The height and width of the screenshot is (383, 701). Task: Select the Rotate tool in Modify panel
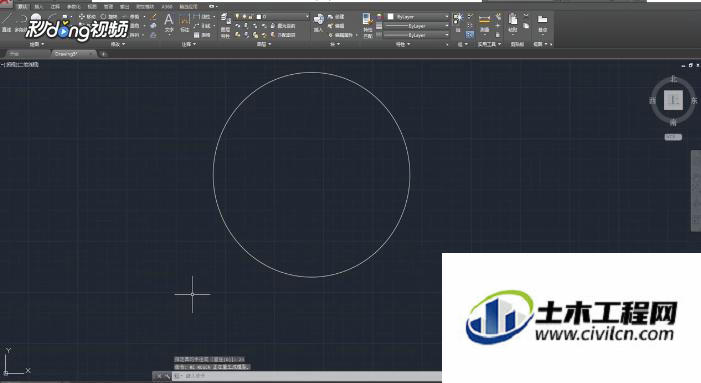109,17
